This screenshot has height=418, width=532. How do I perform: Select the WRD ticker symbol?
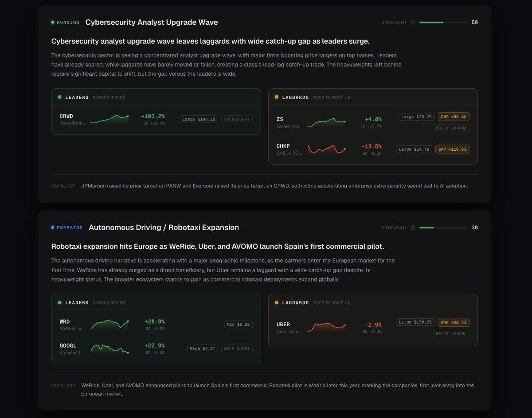pos(65,322)
